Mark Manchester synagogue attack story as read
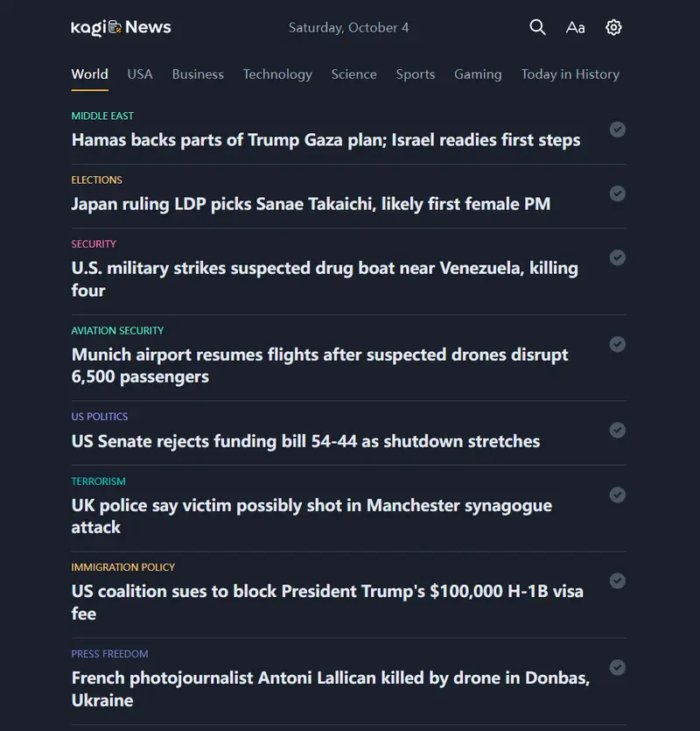Viewport: 700px width, 731px height. click(x=617, y=495)
